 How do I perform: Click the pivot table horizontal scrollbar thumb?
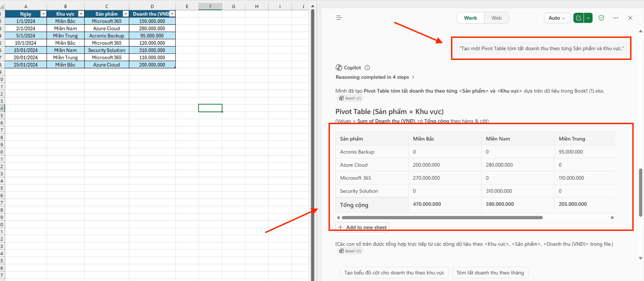point(442,218)
